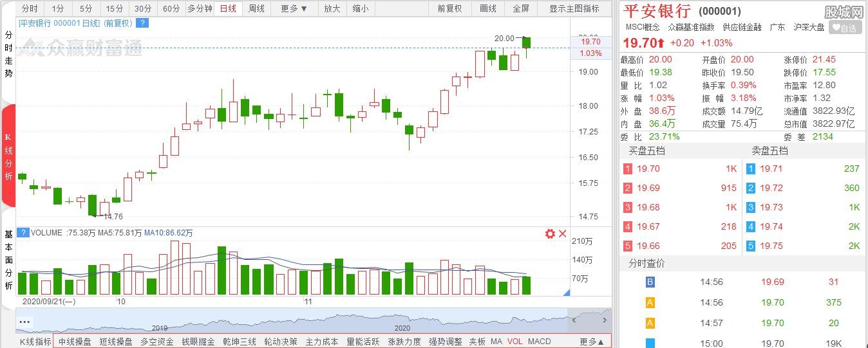Screen dimensions: 868x348
Task: Switch to 分时 intraday chart
Action: [30, 9]
